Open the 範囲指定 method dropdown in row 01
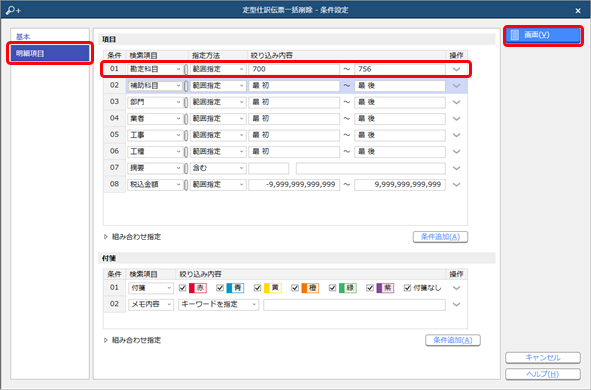 (x=218, y=69)
